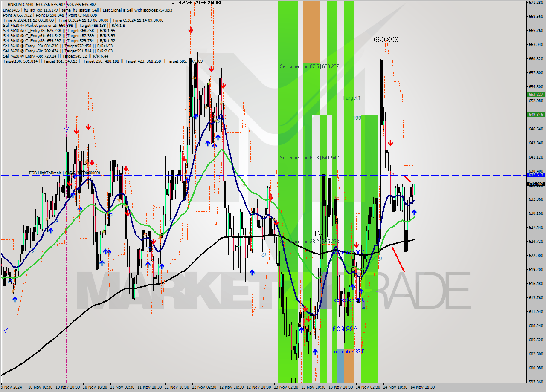The width and height of the screenshot is (546, 392).
Task: Click the 'Sell %20 @ Entry -88: 729.14' line
Action: pyautogui.click(x=55, y=56)
